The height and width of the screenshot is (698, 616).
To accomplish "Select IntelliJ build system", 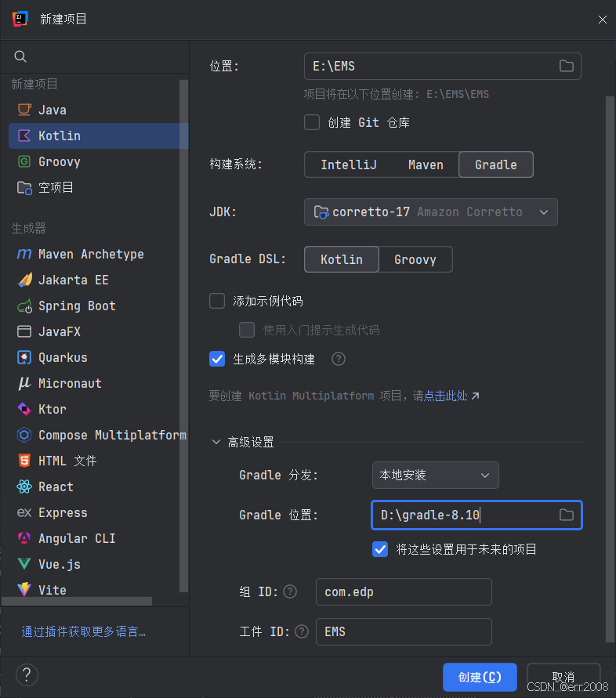I will pyautogui.click(x=349, y=165).
